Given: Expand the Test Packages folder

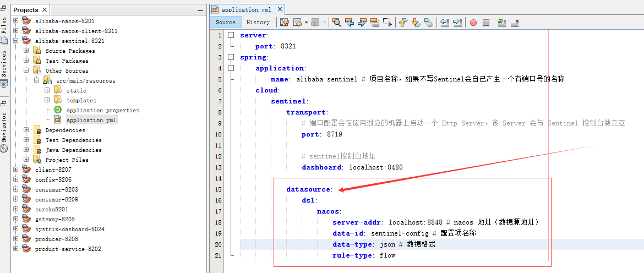Looking at the screenshot, I should click(x=26, y=61).
